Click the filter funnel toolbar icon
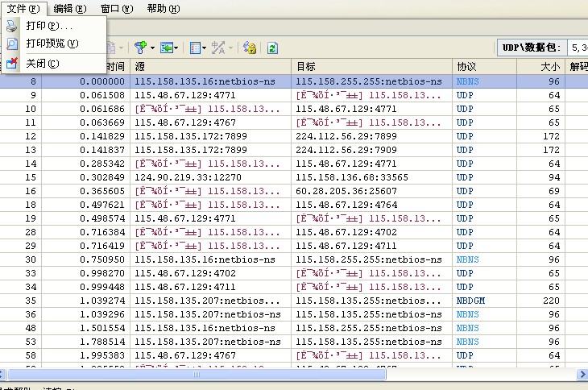The height and width of the screenshot is (390, 588). pos(139,48)
